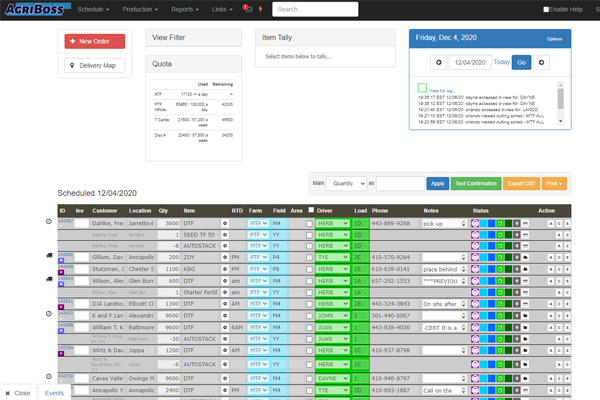Go to previous day arrow button
This screenshot has height=400, width=600.
click(x=439, y=62)
